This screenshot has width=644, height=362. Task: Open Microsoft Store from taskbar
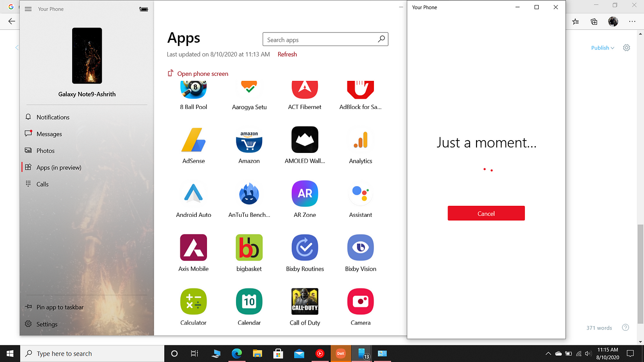(278, 354)
